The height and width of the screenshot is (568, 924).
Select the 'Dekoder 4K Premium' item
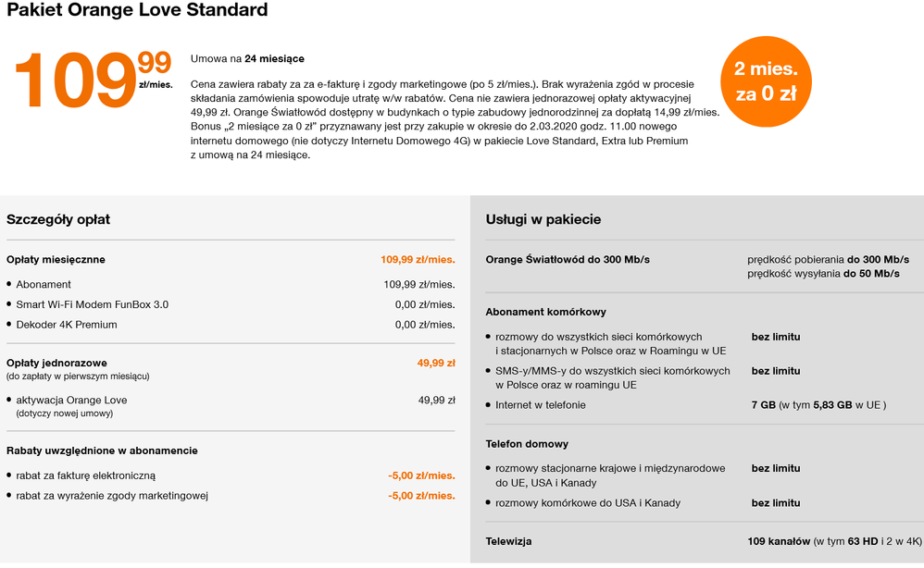[67, 325]
